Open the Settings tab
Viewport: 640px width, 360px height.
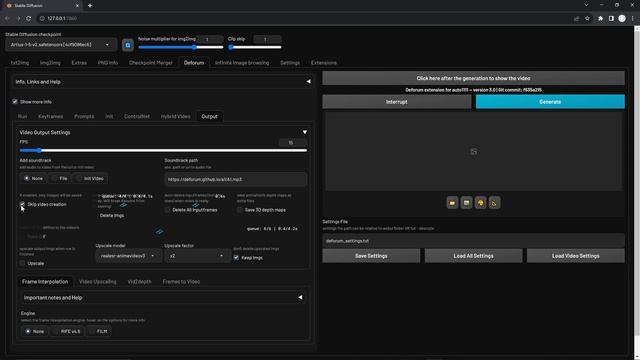tap(290, 63)
